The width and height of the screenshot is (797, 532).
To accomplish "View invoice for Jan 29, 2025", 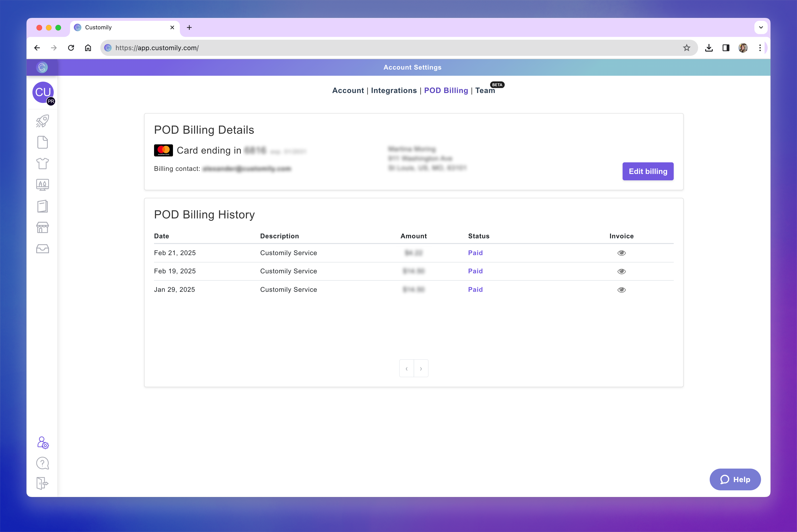I will point(621,290).
